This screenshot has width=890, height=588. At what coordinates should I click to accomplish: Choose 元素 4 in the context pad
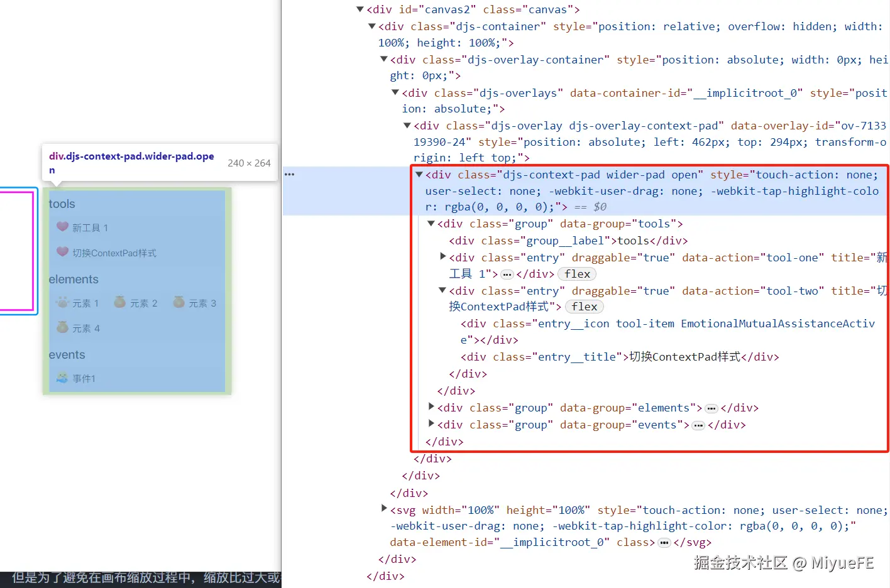point(78,328)
